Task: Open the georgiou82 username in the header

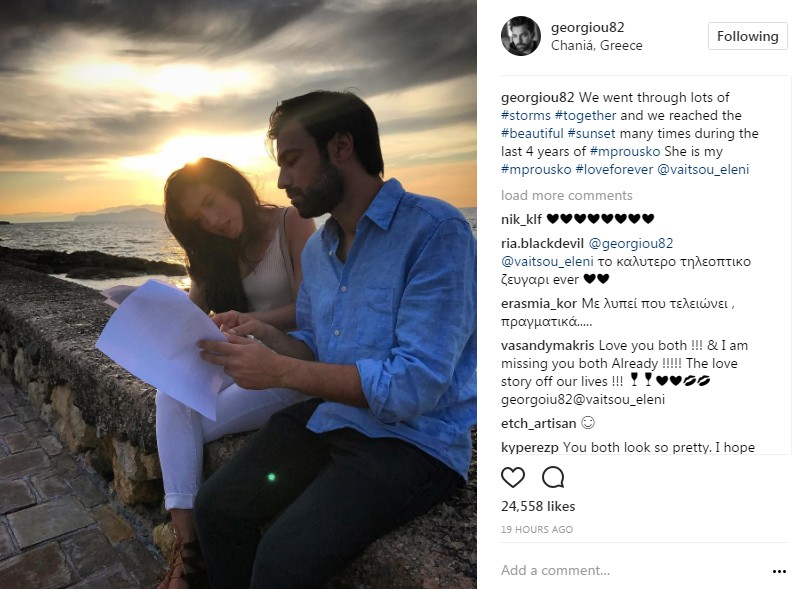Action: click(587, 27)
